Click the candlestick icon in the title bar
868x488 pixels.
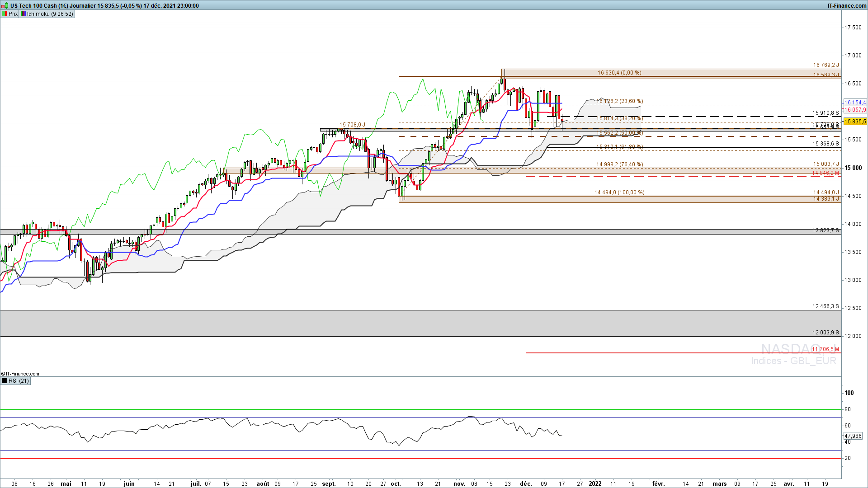(5, 6)
